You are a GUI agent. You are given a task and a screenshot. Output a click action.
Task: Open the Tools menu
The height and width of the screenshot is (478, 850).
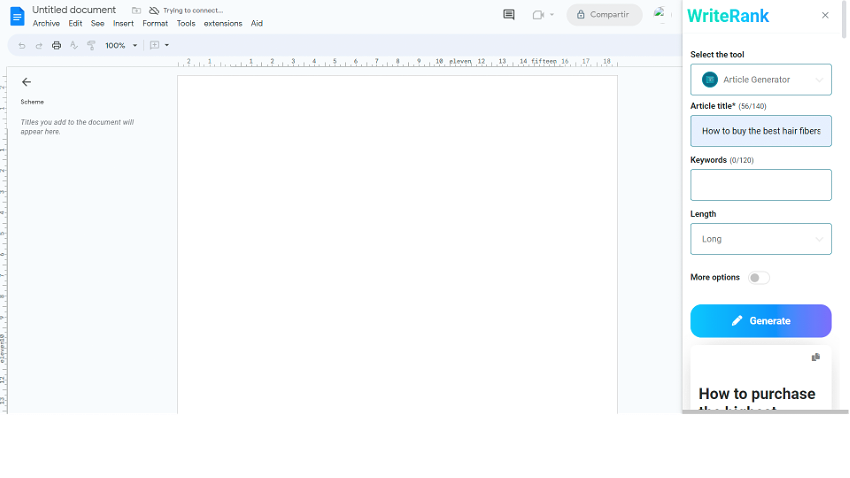(186, 23)
